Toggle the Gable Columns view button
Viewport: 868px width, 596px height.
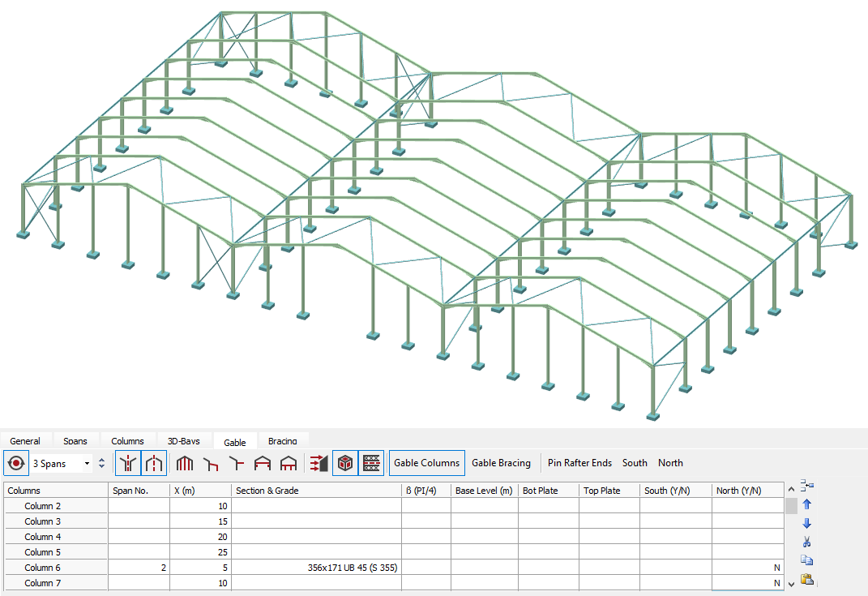(426, 463)
